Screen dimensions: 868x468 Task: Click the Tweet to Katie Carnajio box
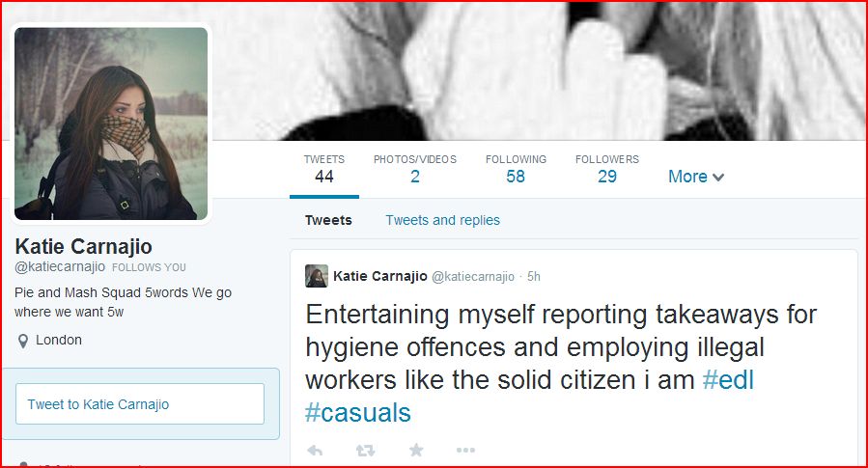[x=140, y=404]
